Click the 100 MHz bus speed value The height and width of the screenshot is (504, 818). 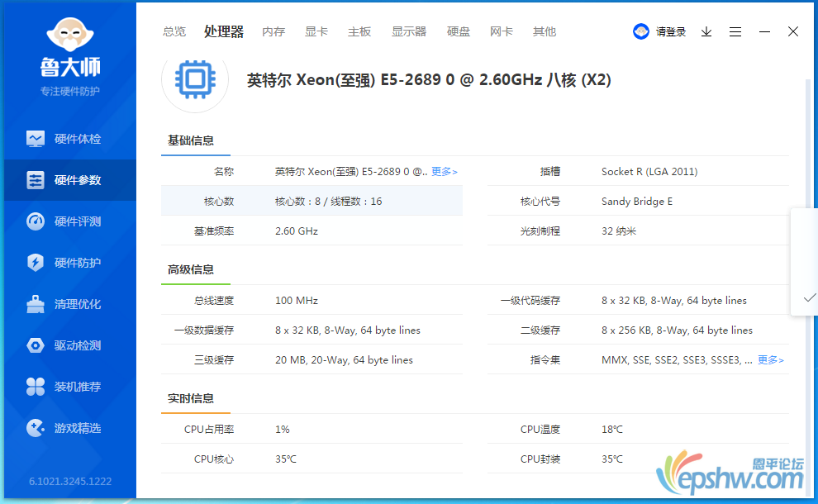297,301
